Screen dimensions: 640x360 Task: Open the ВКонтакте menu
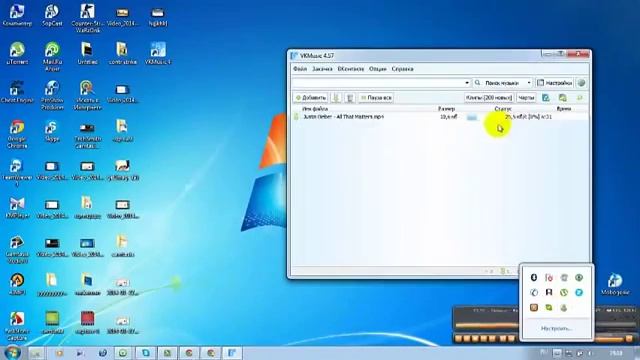[351, 69]
